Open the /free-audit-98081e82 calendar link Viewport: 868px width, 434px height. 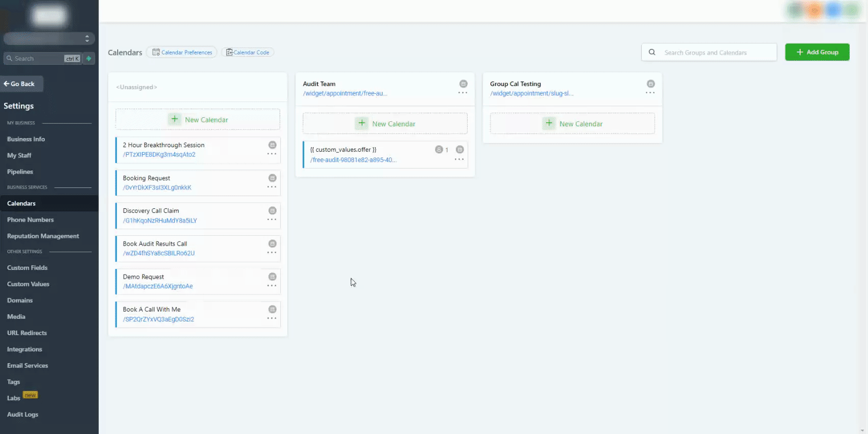(x=353, y=160)
